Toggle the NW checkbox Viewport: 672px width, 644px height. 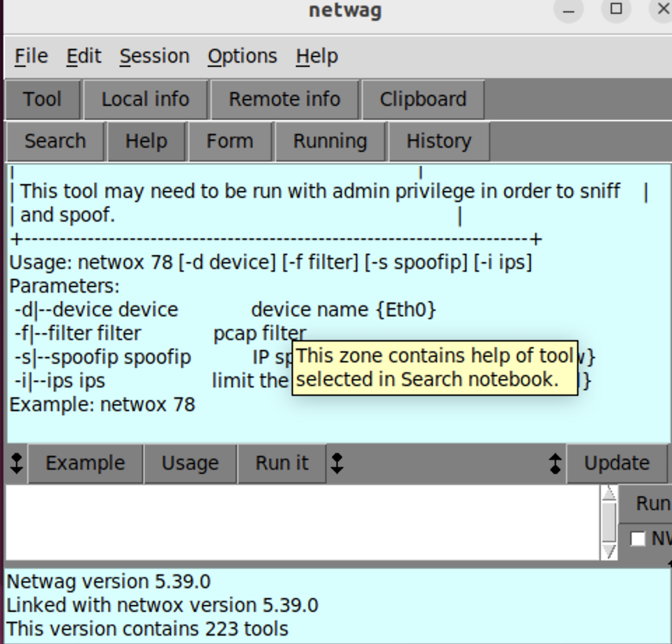click(x=638, y=539)
